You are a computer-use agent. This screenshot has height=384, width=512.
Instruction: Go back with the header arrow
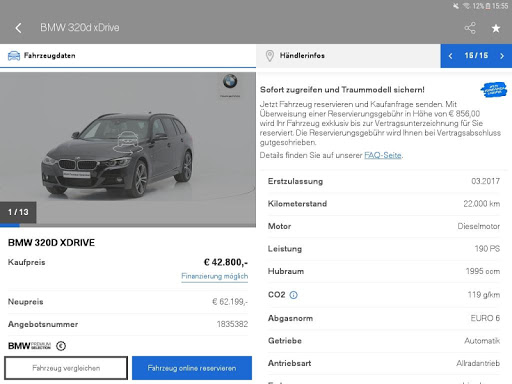coord(18,28)
